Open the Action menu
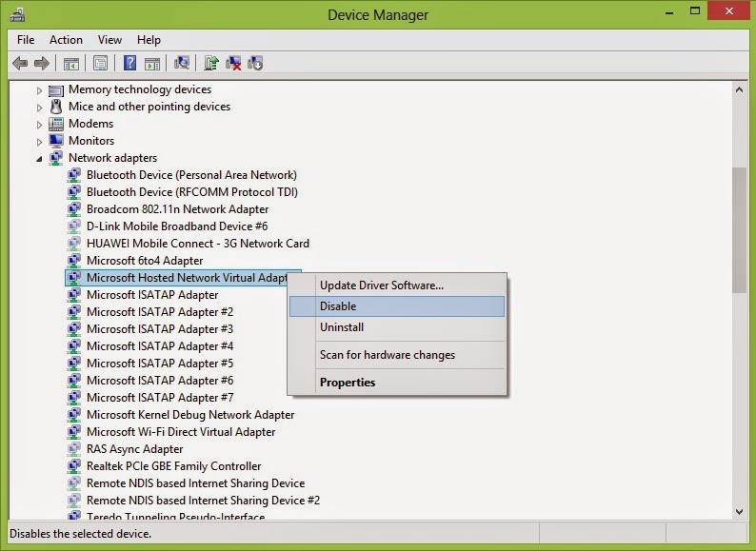Viewport: 756px width, 551px height. (x=66, y=40)
